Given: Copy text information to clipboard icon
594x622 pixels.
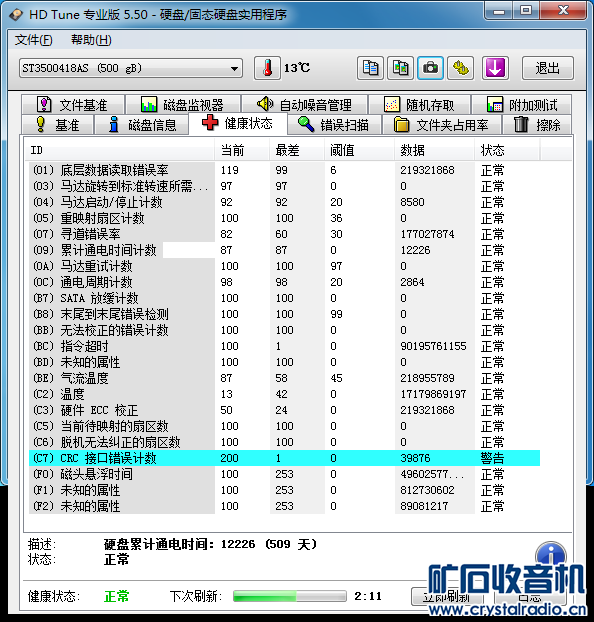Looking at the screenshot, I should coord(370,68).
